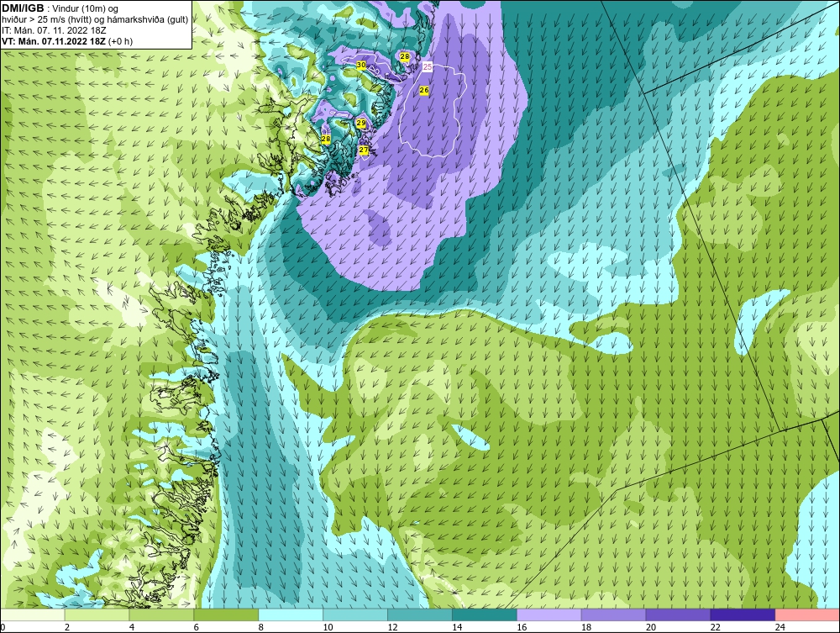Click the DMI/IGB title text

click(23, 8)
